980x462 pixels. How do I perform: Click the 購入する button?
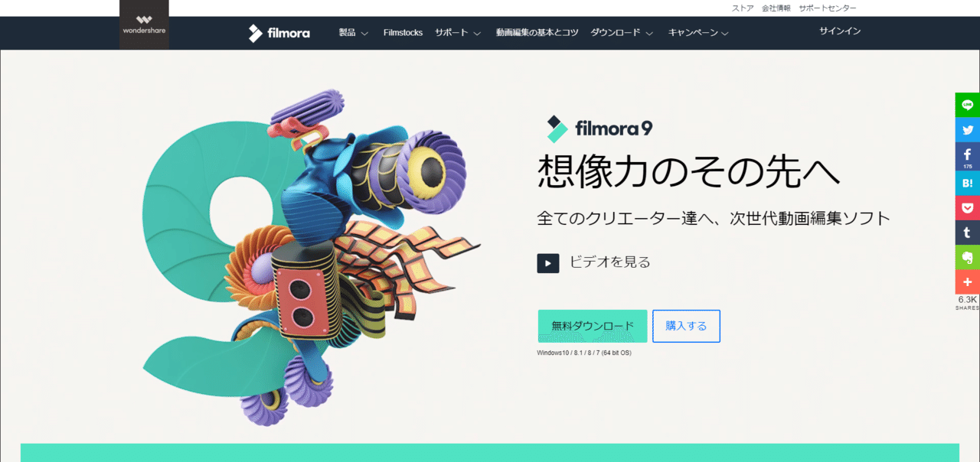[686, 326]
